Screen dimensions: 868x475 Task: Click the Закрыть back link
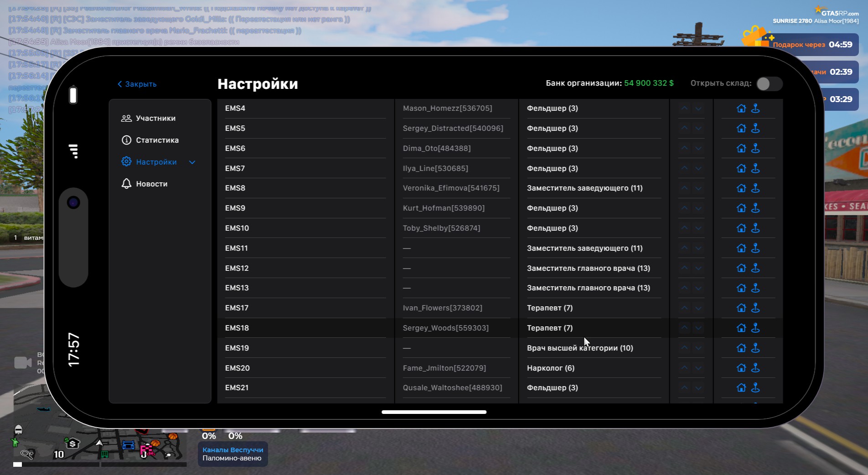click(x=137, y=84)
